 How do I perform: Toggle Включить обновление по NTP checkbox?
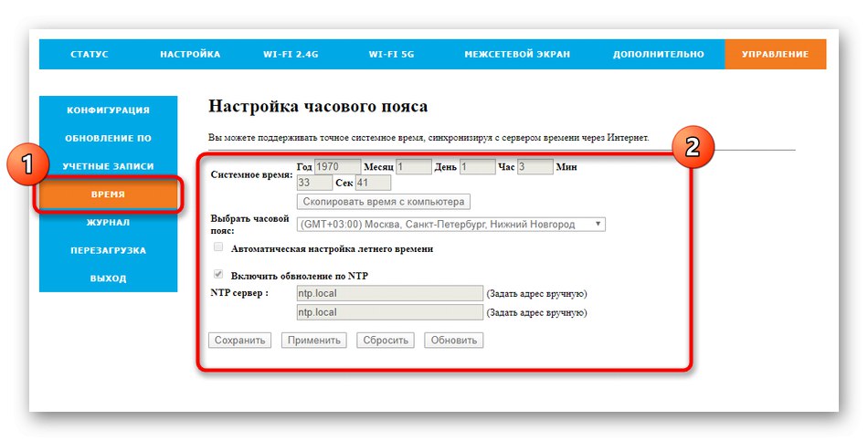(x=218, y=275)
